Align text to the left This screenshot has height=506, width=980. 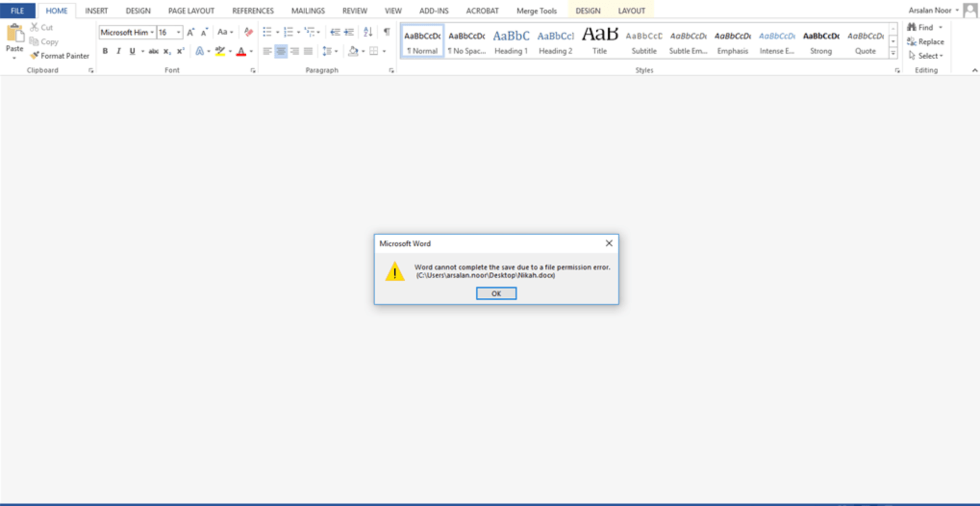pyautogui.click(x=267, y=51)
